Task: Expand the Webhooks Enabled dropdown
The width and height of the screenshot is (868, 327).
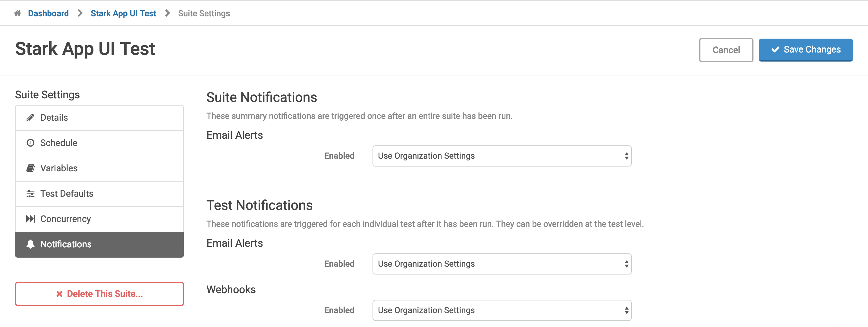Action: tap(502, 310)
